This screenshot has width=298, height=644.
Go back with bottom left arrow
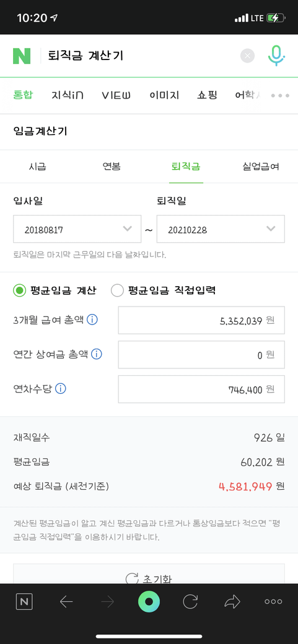point(66,602)
